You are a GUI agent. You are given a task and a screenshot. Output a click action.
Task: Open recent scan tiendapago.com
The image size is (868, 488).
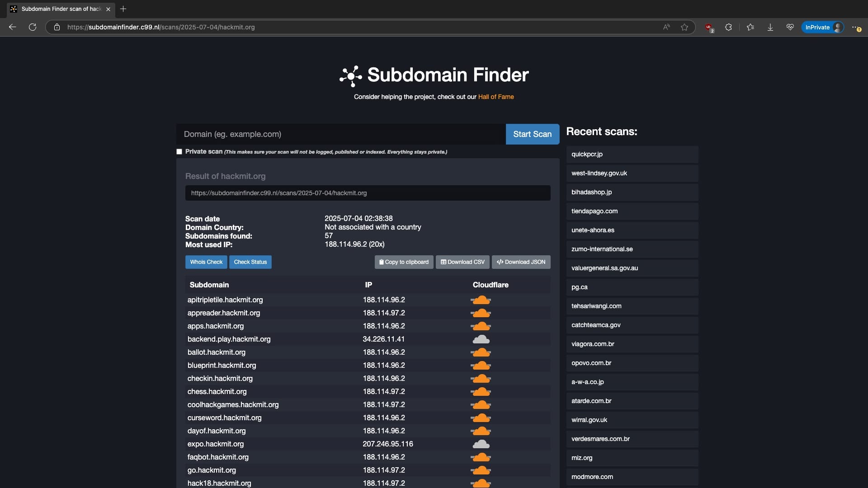coord(632,211)
